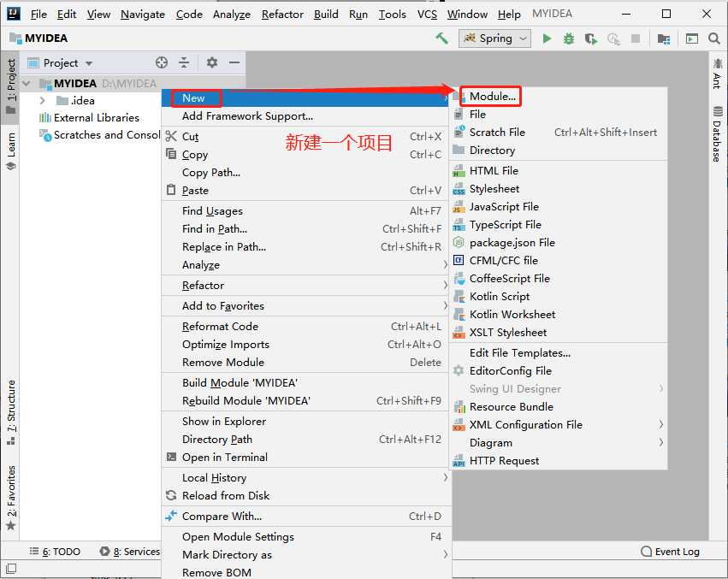The height and width of the screenshot is (579, 728).
Task: Choose Open Module Settings
Action: point(305,537)
